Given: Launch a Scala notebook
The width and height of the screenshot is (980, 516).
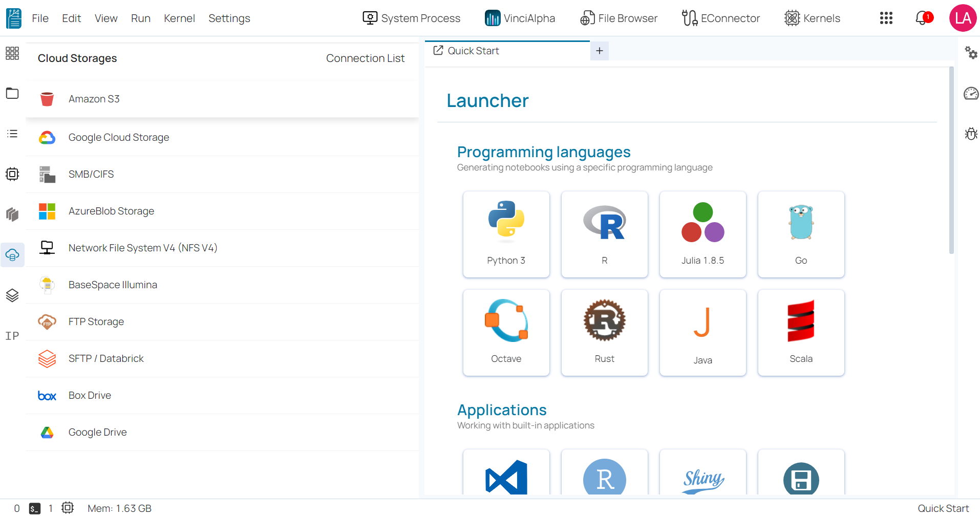Looking at the screenshot, I should point(801,333).
